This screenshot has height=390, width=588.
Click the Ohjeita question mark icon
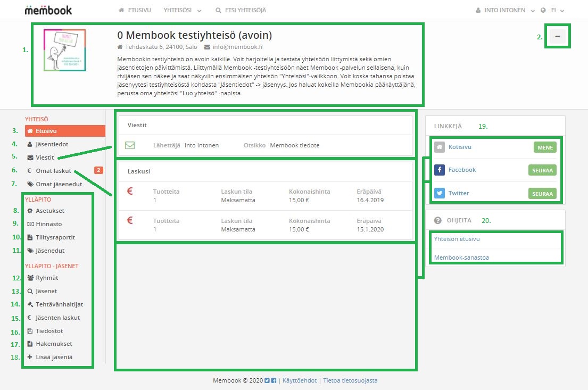[437, 220]
